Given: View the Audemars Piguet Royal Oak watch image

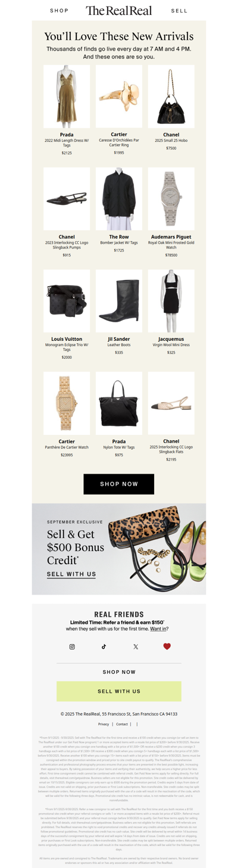Looking at the screenshot, I should coord(171,199).
